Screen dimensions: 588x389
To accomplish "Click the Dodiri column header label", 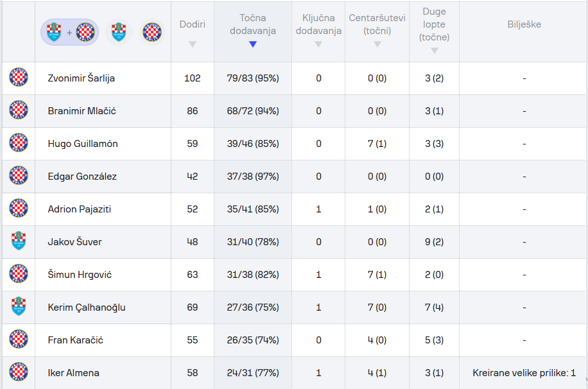I will click(x=193, y=24).
